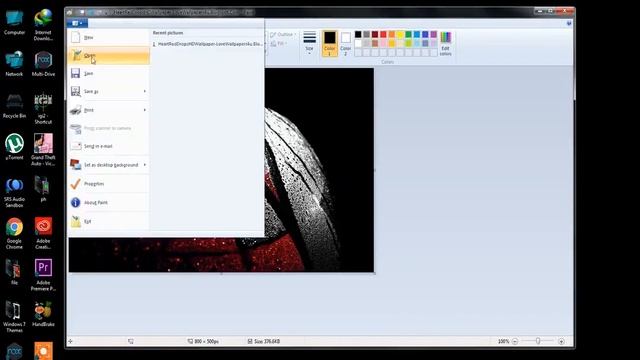
Task: Click Exit in the file menu
Action: pos(109,222)
